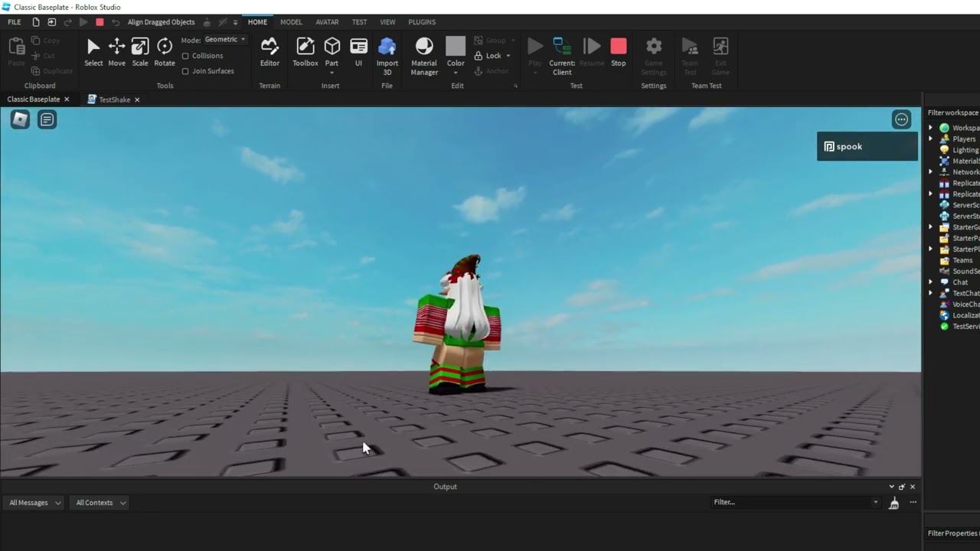Screen dimensions: 980x551
Task: Enable the Join Surfaces checkbox
Action: [185, 71]
